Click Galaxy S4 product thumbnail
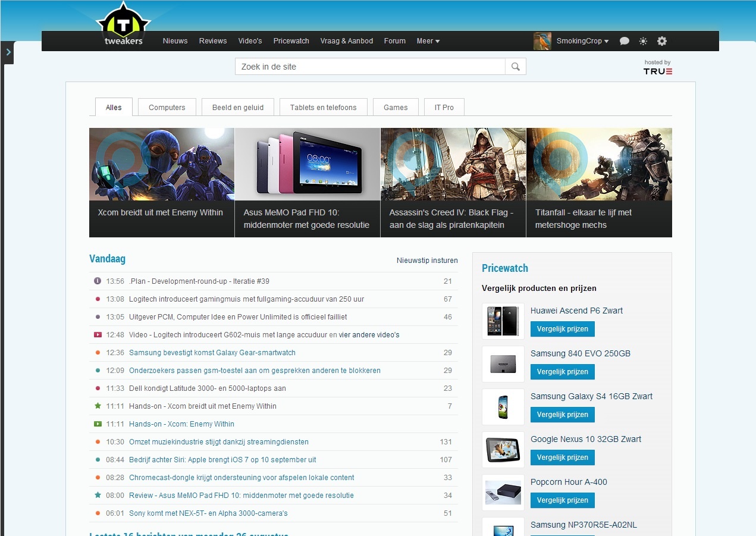This screenshot has height=536, width=756. (503, 407)
